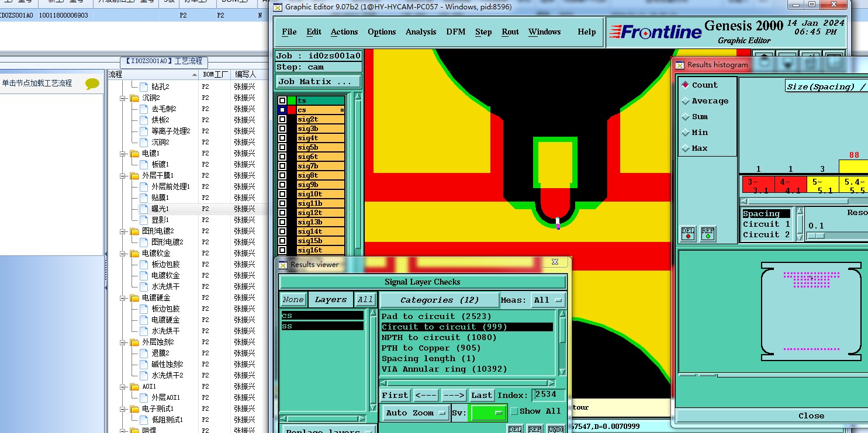Click previous arrow <--- button
The height and width of the screenshot is (433, 868).
tap(426, 396)
